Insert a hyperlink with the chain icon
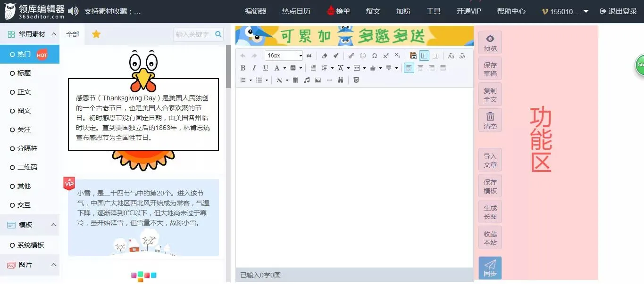The width and height of the screenshot is (644, 284). click(351, 56)
